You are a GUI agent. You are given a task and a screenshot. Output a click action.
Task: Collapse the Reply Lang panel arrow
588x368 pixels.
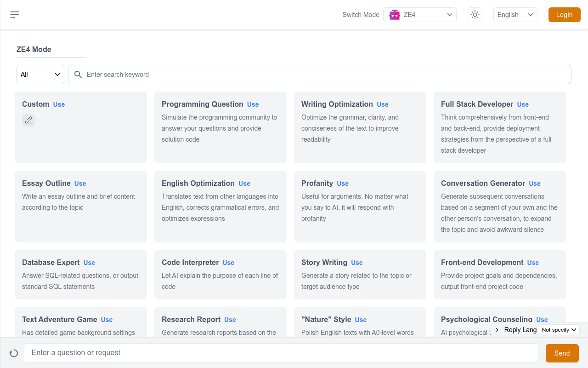(x=497, y=330)
